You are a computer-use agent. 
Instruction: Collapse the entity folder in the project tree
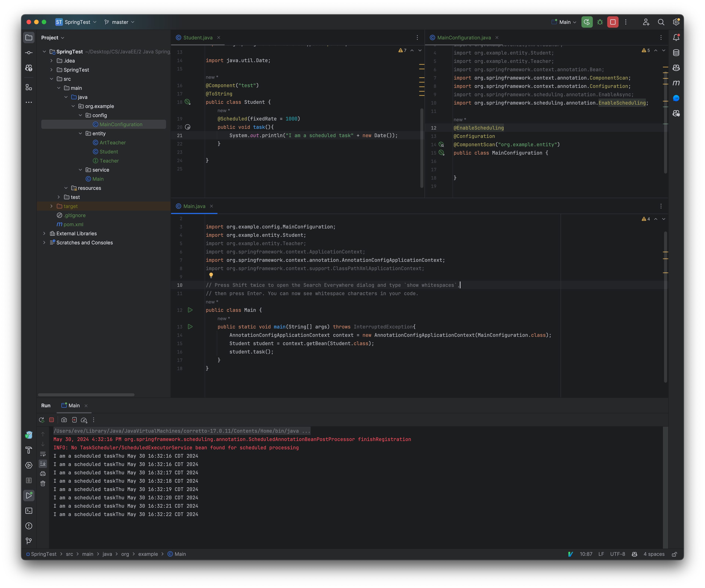click(81, 133)
